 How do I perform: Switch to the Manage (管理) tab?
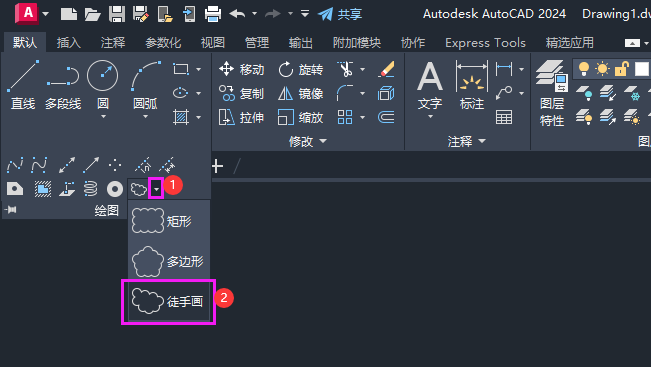click(x=257, y=42)
